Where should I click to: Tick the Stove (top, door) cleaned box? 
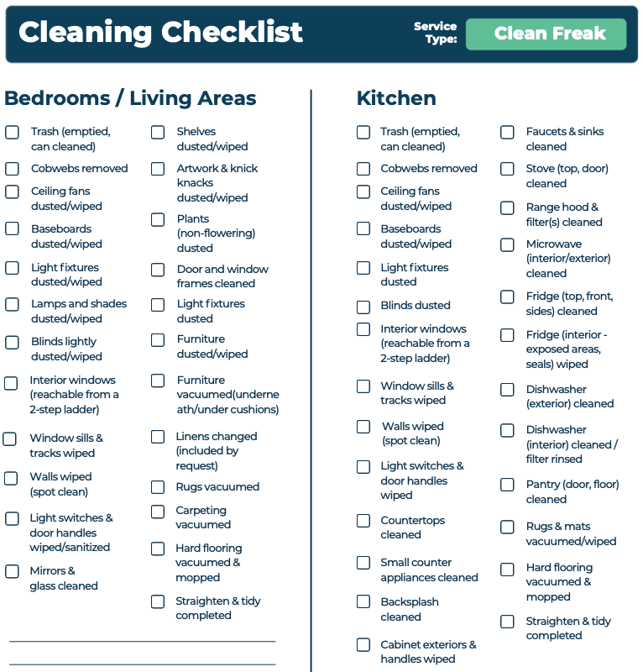507,169
